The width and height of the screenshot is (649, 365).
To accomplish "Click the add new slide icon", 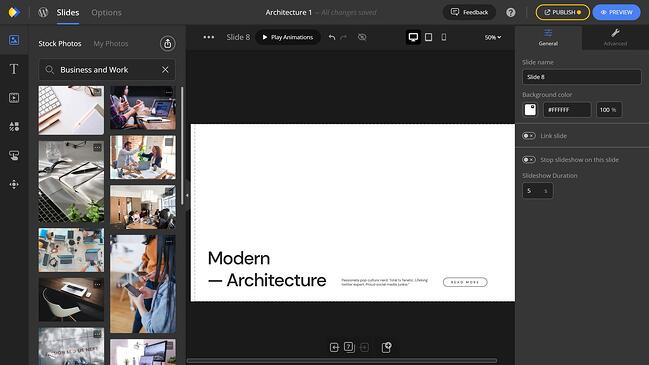I will 386,347.
